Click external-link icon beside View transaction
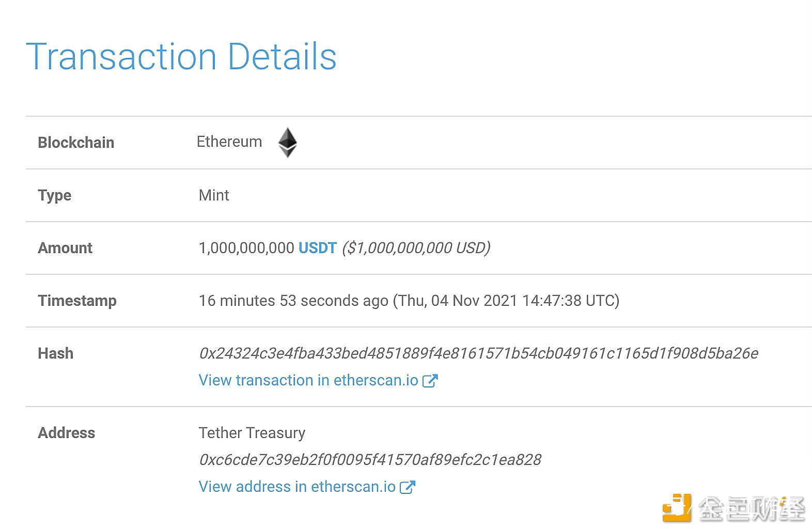Screen dimensions: 812x529 pyautogui.click(x=430, y=381)
